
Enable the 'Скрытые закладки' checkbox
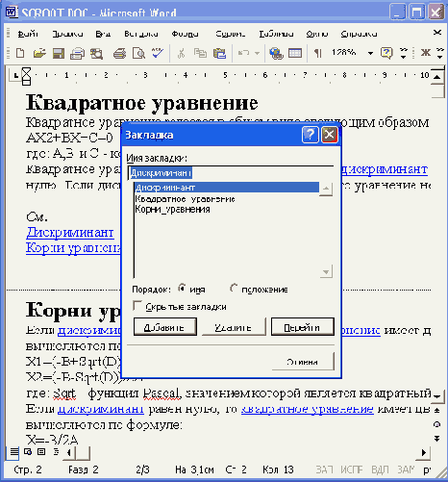click(137, 306)
